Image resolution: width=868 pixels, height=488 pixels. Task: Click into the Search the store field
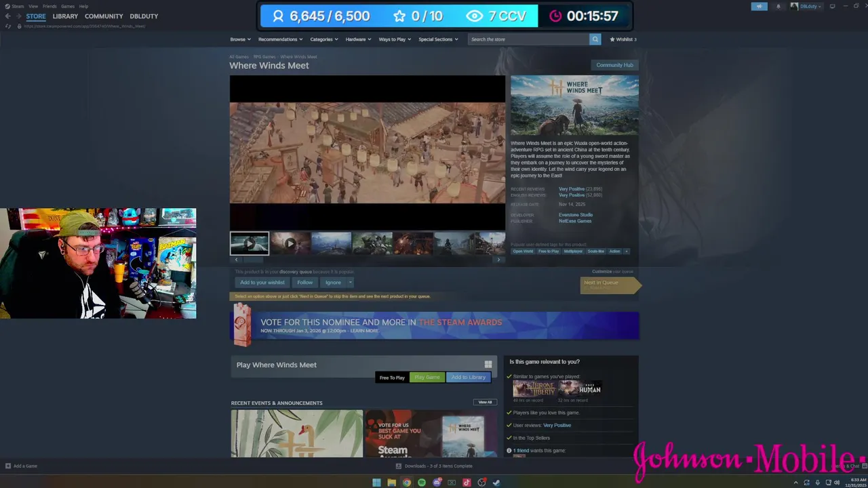pos(528,39)
